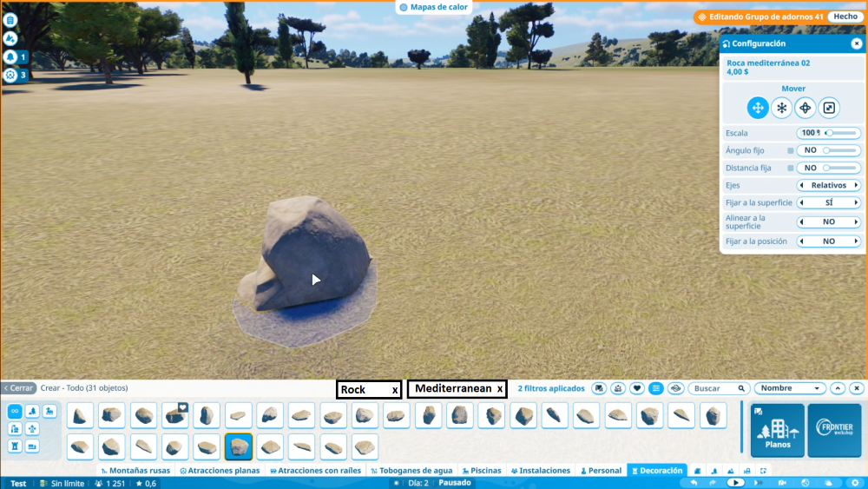The image size is (868, 489).
Task: Select the castle tower category filter
Action: [15, 446]
